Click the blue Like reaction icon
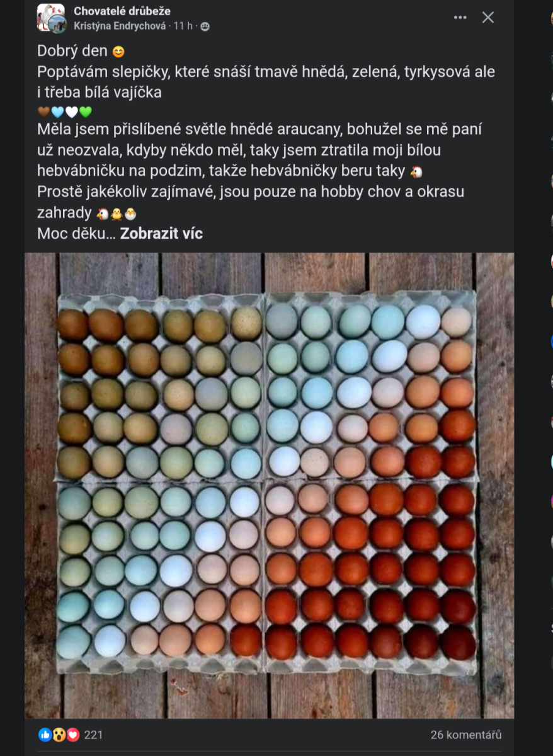Screen dimensions: 553x756 tap(45, 735)
